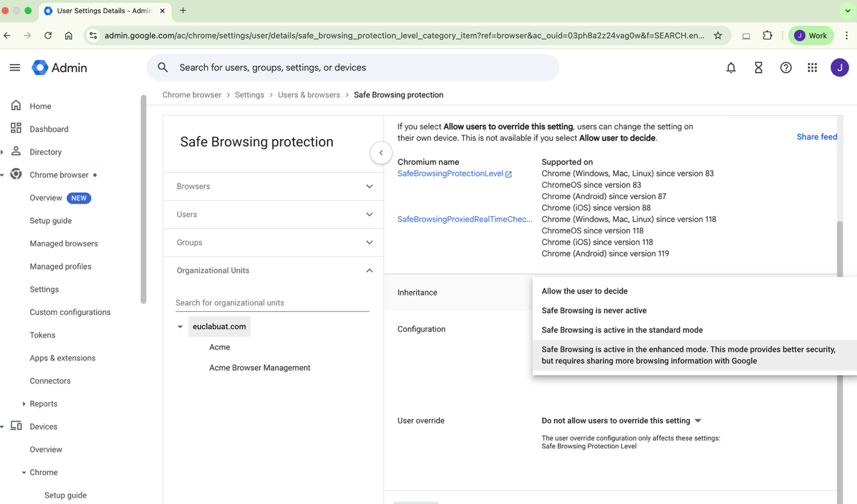Open external link icon beside SafeBrowsingProtectionLevel
Screen dimensions: 857x504
tap(508, 174)
